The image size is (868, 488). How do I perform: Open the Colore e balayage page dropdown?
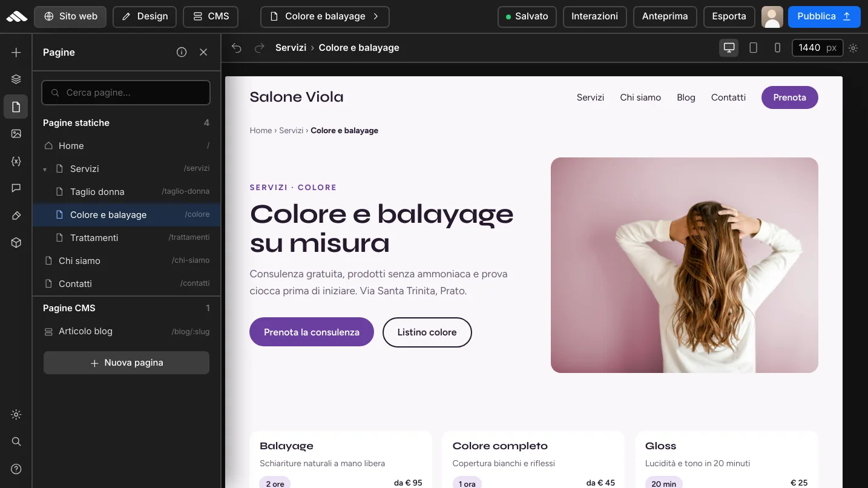coord(325,16)
